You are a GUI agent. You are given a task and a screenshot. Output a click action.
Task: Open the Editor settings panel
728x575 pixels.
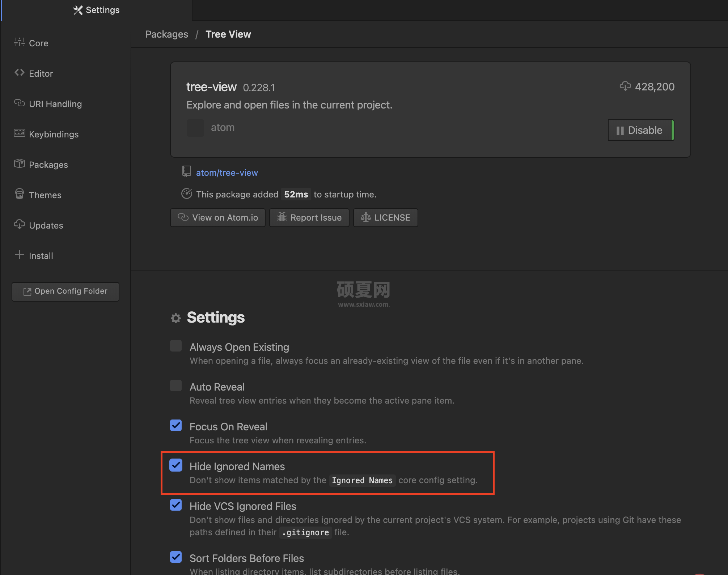(41, 74)
